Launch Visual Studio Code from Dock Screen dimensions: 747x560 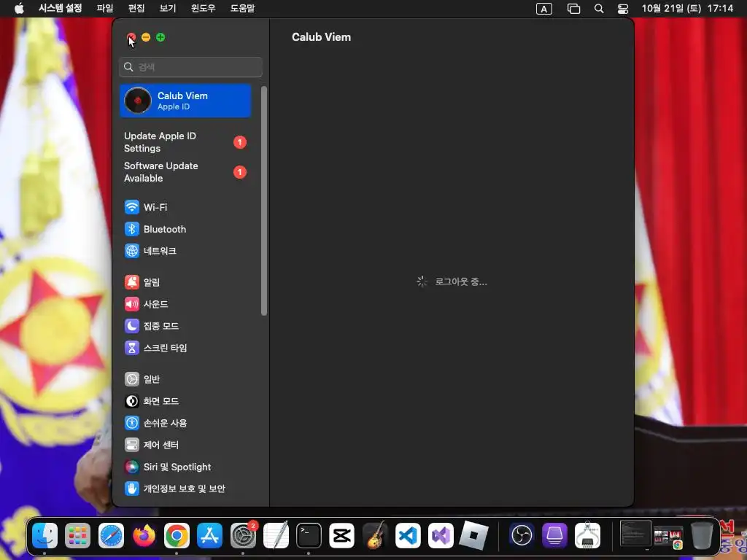click(408, 535)
